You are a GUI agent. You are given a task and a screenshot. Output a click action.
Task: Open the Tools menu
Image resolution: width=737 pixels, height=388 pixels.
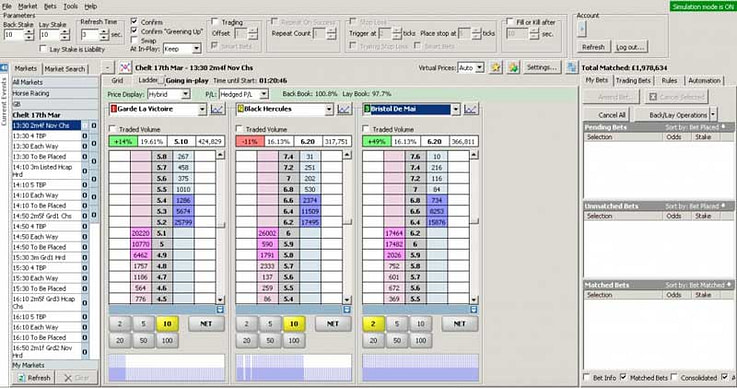pyautogui.click(x=71, y=6)
